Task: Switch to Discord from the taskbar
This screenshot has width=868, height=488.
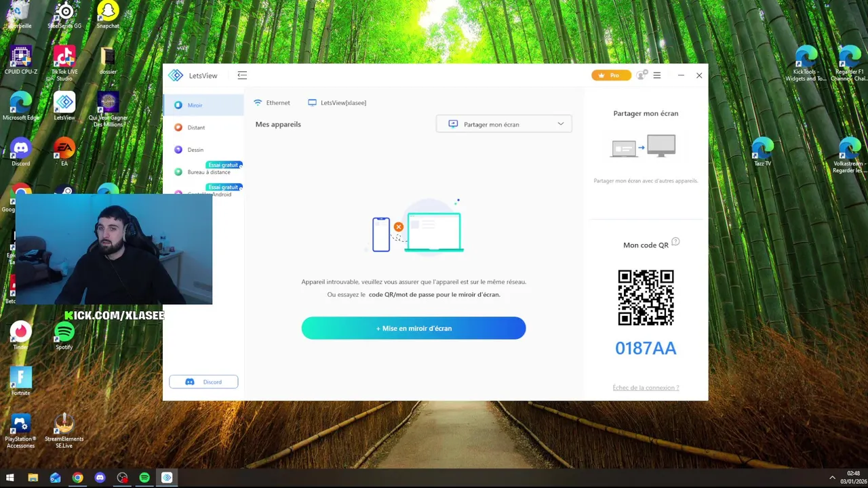Action: coord(100,478)
